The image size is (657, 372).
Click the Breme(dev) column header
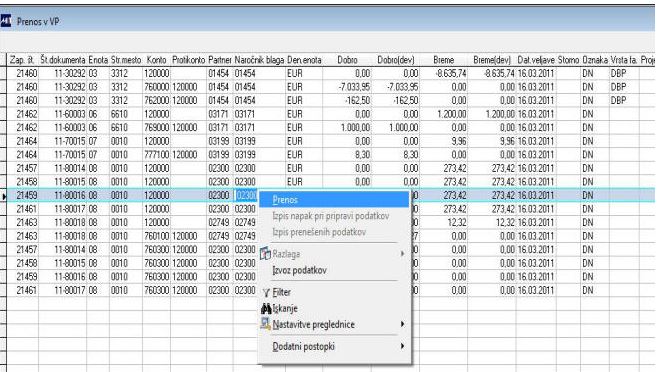tap(492, 60)
